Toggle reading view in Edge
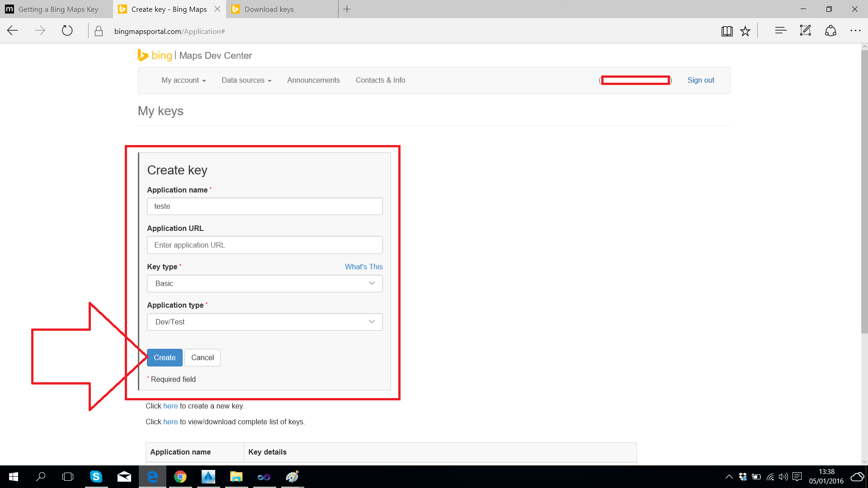Viewport: 868px width, 488px height. [x=727, y=31]
